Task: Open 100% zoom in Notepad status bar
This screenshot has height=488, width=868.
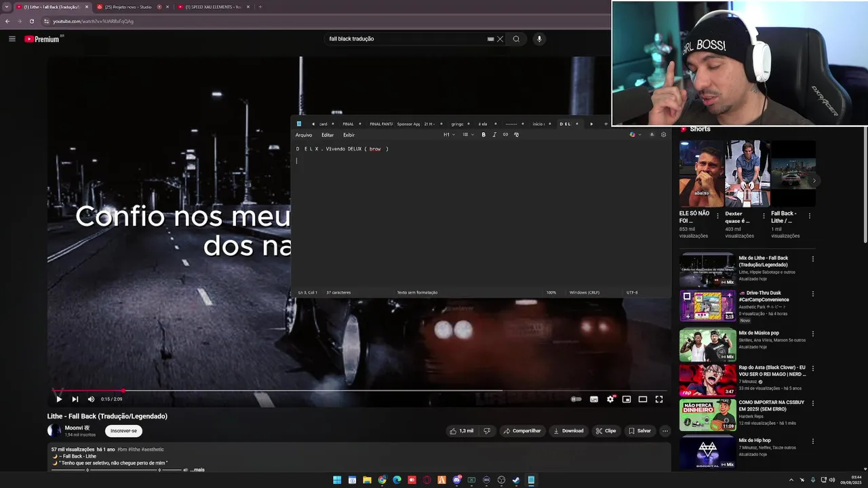Action: [551, 293]
